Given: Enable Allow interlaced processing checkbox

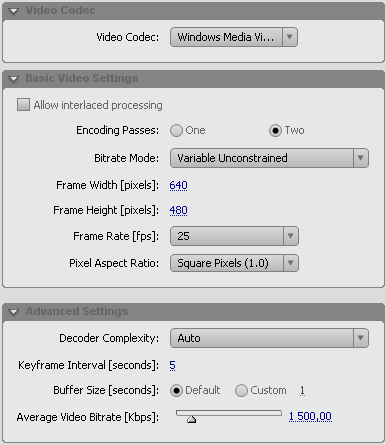Looking at the screenshot, I should click(x=23, y=105).
